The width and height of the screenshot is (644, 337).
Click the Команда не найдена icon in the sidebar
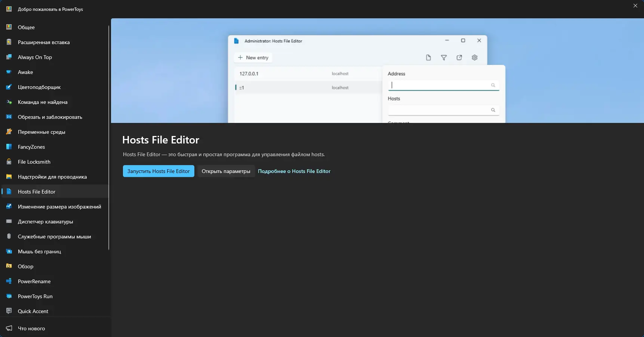pos(9,102)
